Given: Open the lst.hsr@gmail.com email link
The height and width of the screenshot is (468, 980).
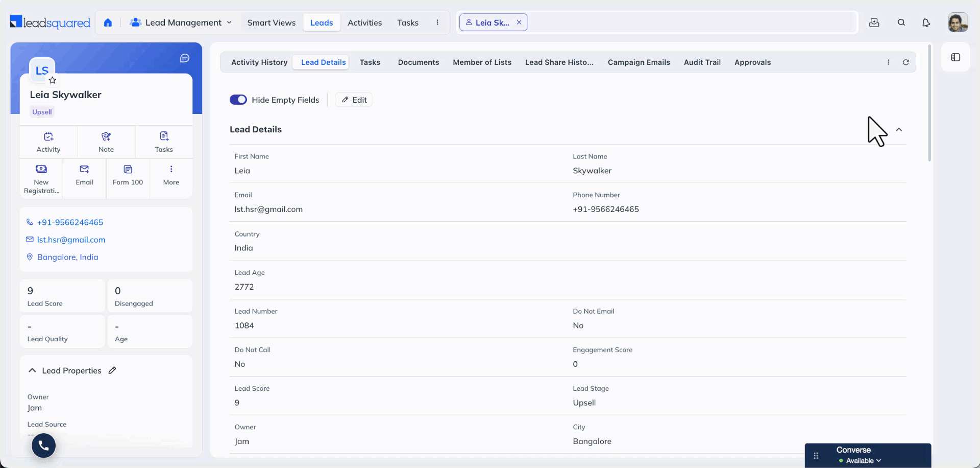Looking at the screenshot, I should point(71,240).
